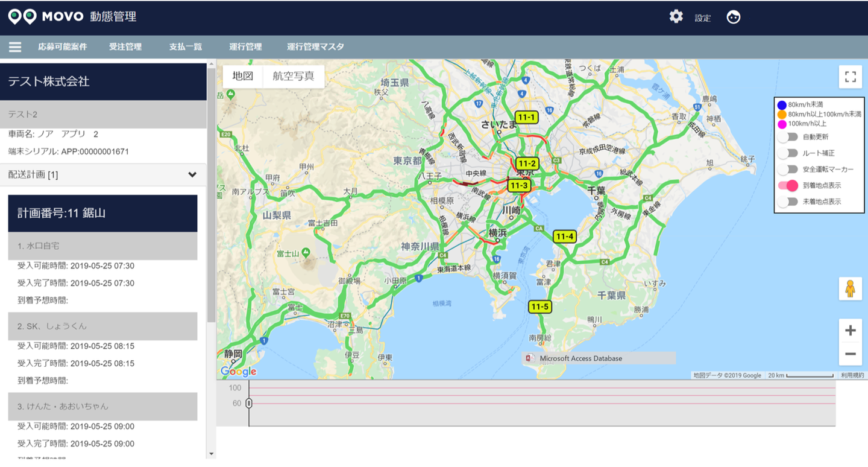
Task: Open the 受注管理 menu item
Action: click(x=125, y=47)
